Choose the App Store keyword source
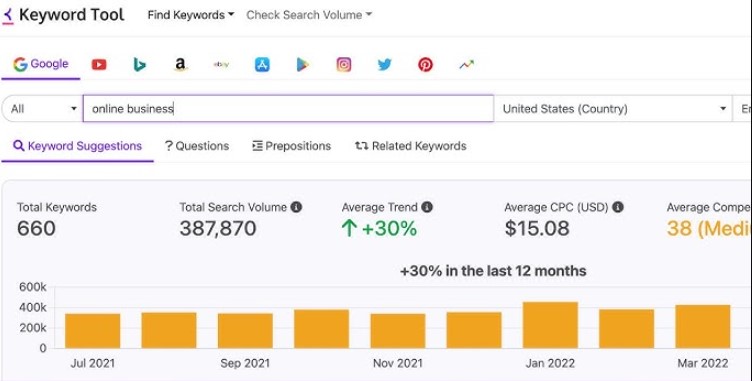752x381 pixels. coord(262,64)
